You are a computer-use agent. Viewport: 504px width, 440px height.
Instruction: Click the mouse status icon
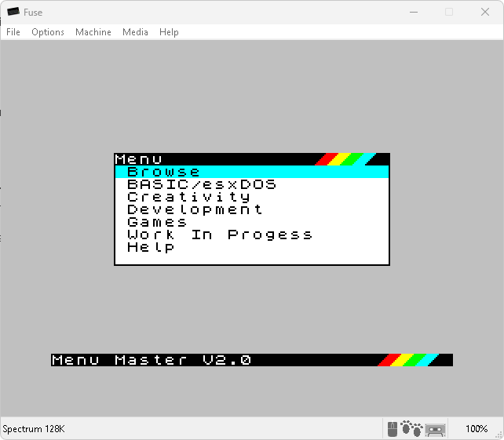point(393,429)
